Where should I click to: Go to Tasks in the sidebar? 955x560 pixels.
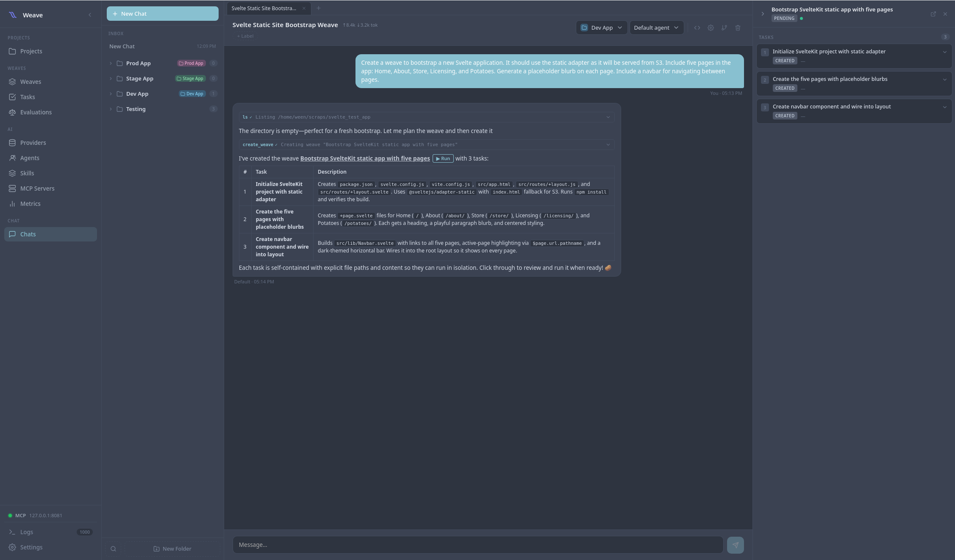tap(50, 97)
